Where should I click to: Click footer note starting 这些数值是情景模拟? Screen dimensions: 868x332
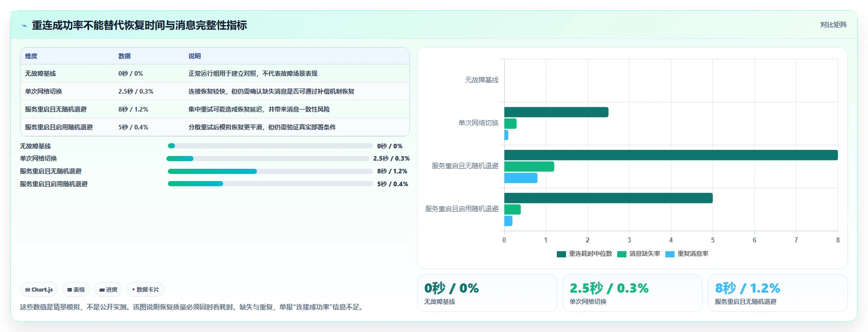193,307
